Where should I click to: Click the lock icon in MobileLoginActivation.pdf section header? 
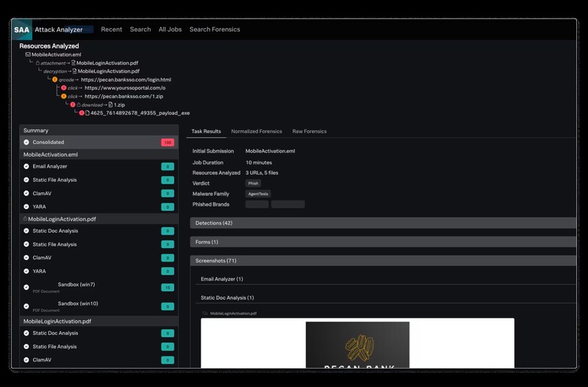tap(26, 219)
